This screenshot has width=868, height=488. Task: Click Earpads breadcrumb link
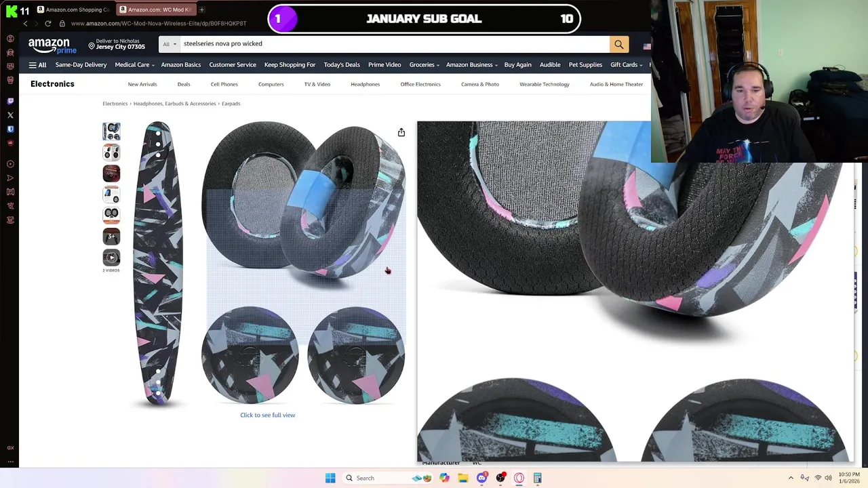[231, 104]
